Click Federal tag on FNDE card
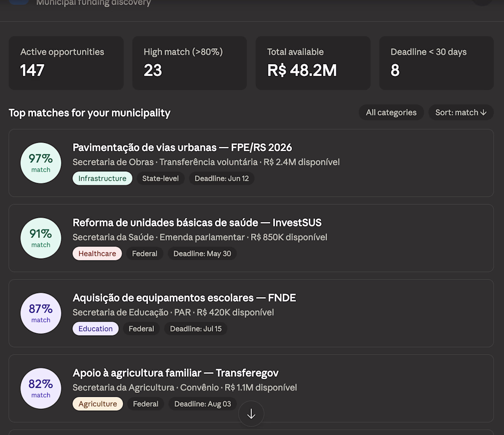The image size is (504, 435). [x=141, y=329]
